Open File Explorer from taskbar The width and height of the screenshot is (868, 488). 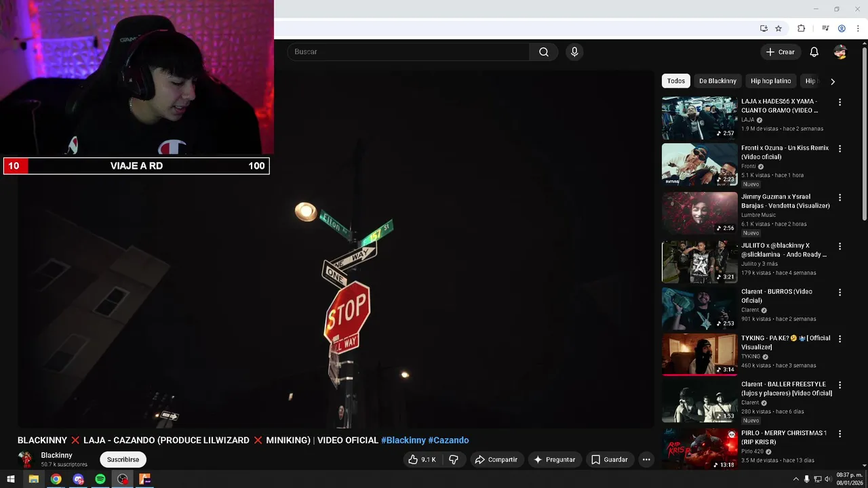coord(33,479)
